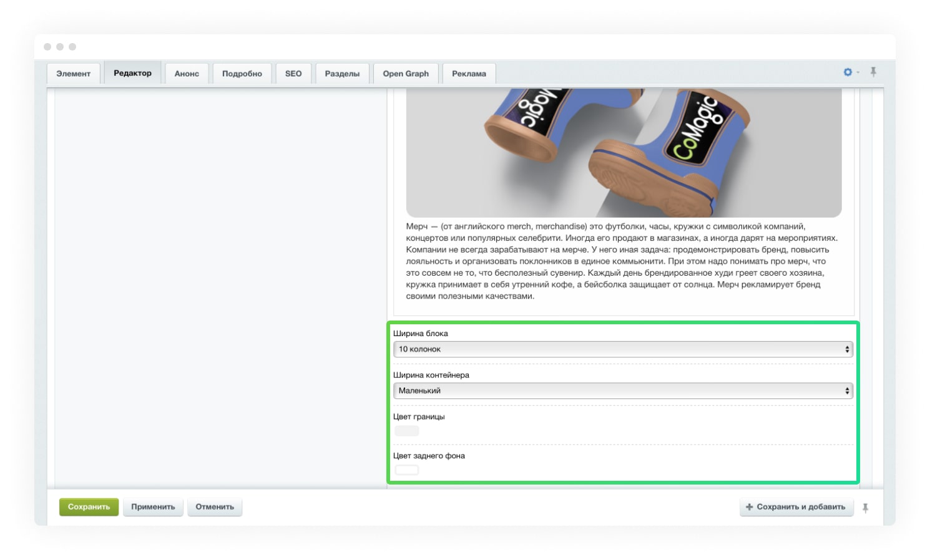Open the gear settings icon
Viewport: 930px width, 560px height.
(848, 72)
